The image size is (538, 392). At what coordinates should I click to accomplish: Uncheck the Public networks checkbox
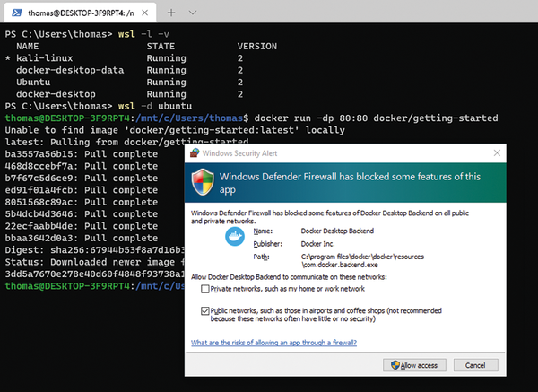coord(205,311)
